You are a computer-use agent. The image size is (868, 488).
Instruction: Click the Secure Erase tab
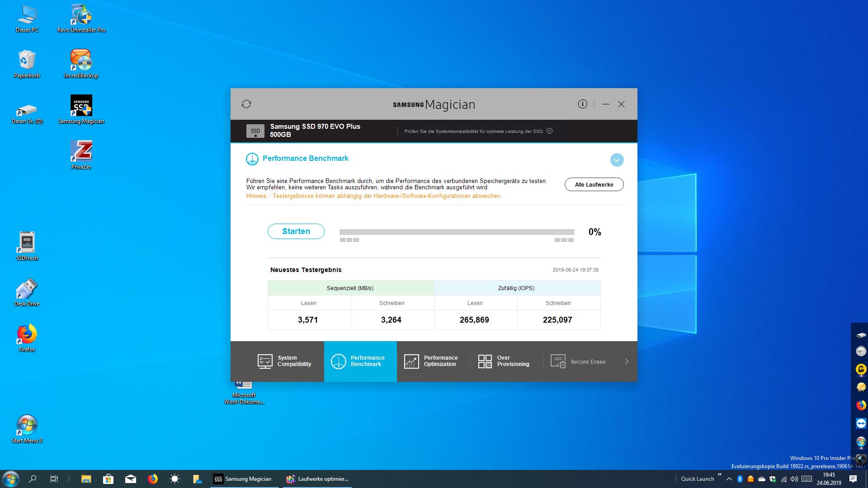click(x=578, y=361)
